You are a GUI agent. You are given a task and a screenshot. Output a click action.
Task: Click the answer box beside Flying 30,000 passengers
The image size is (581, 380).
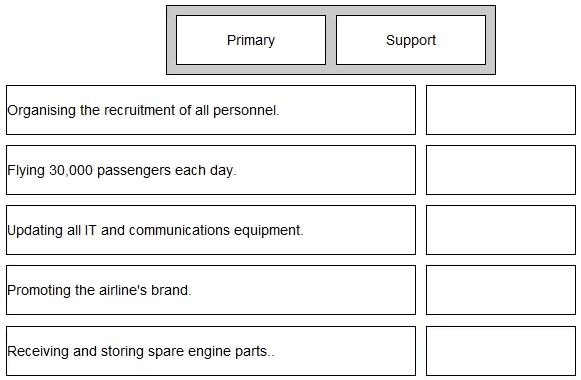[x=501, y=170]
